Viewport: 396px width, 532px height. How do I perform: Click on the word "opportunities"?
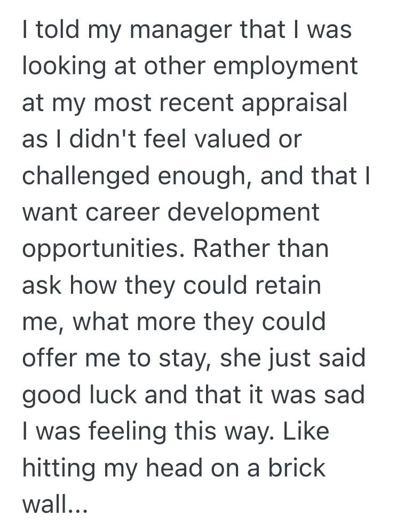(x=100, y=249)
